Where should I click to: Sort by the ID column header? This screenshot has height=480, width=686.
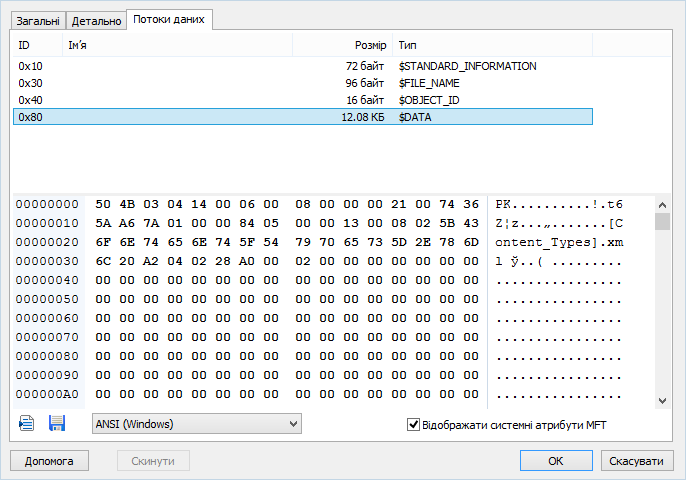[x=38, y=45]
